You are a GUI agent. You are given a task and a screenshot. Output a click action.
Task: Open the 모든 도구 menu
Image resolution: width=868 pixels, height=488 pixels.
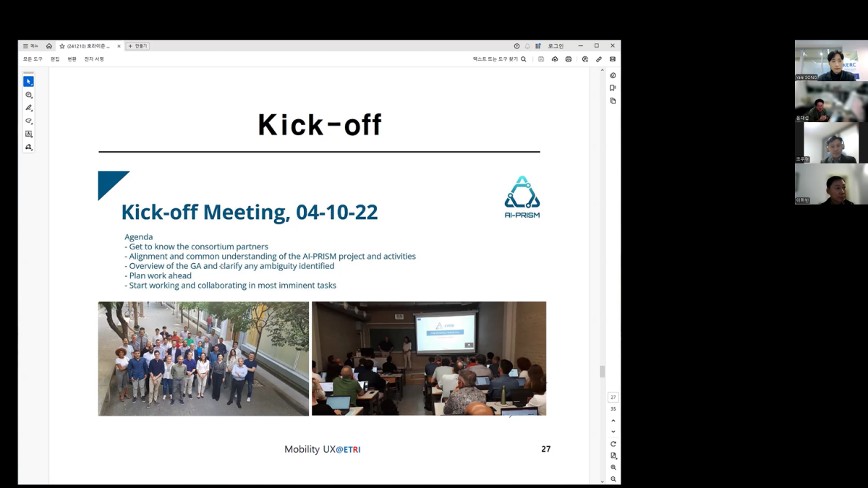[x=33, y=59]
